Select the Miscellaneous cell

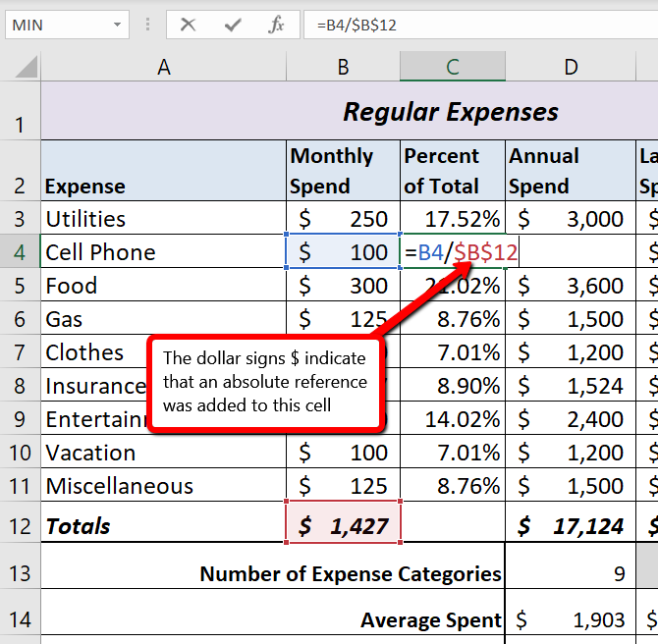pos(164,485)
